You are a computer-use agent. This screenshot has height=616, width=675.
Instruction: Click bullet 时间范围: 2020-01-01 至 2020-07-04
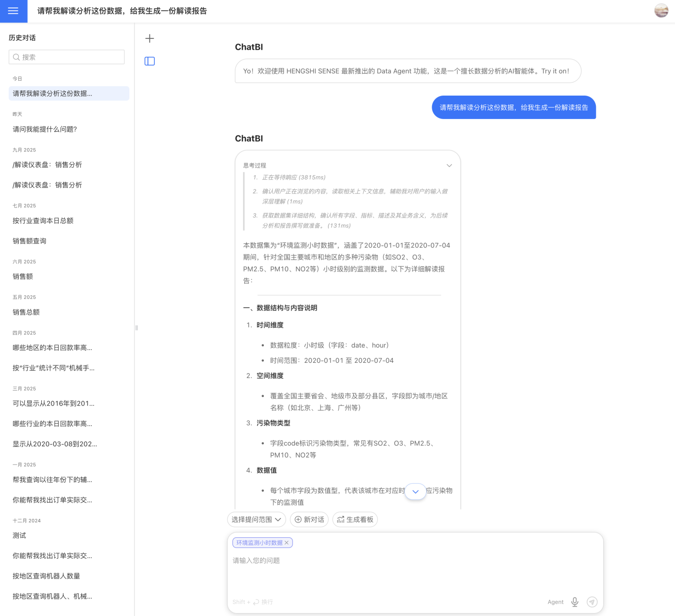(332, 361)
